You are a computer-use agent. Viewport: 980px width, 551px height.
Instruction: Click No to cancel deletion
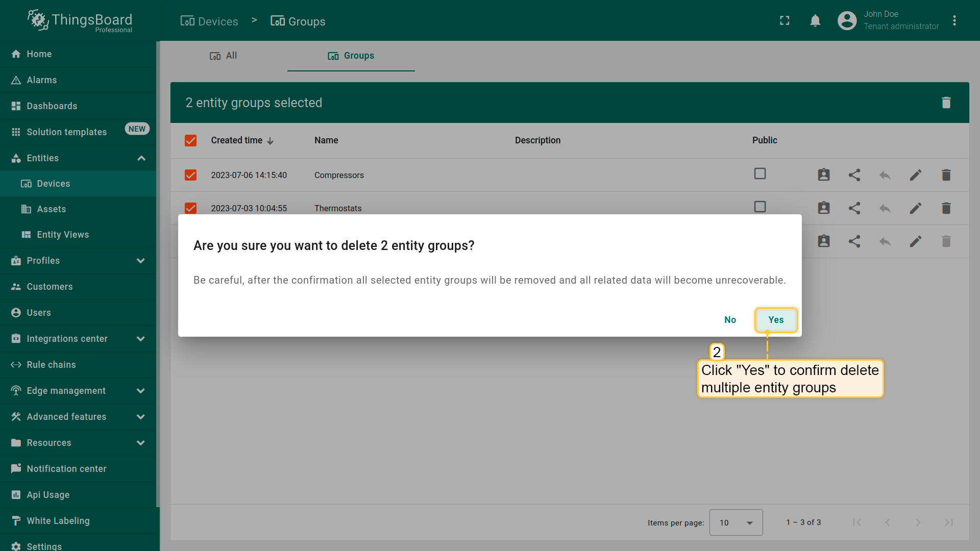(x=730, y=320)
